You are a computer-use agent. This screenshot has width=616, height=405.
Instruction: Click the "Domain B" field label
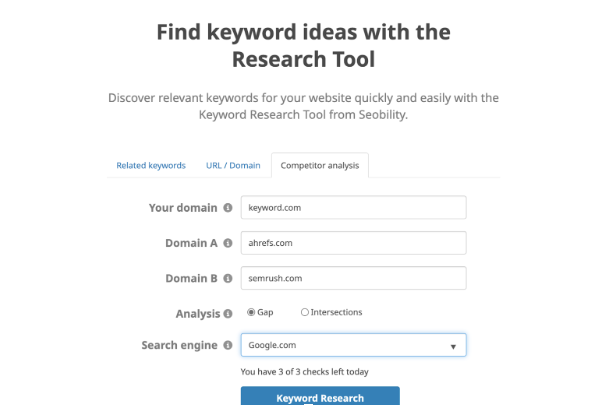191,278
